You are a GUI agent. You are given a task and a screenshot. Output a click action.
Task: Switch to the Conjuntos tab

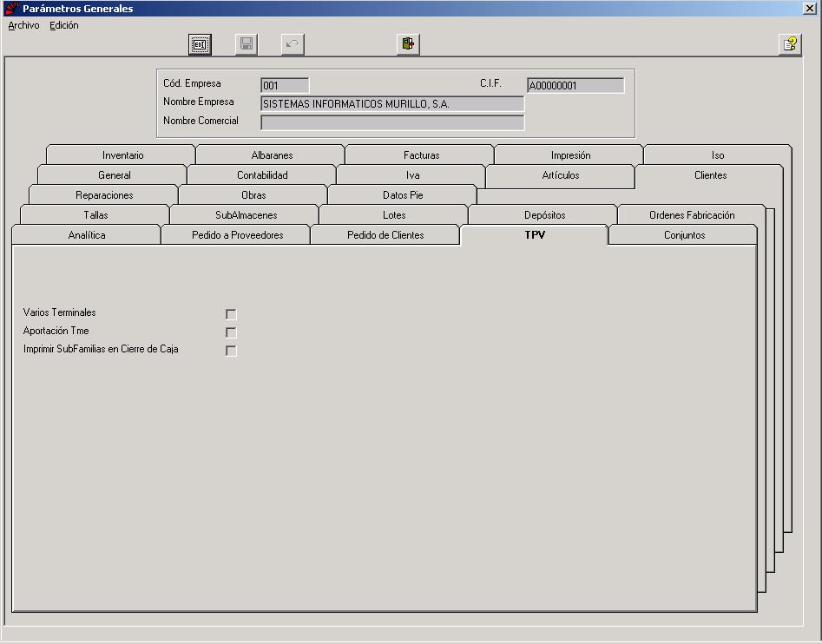[x=684, y=234]
